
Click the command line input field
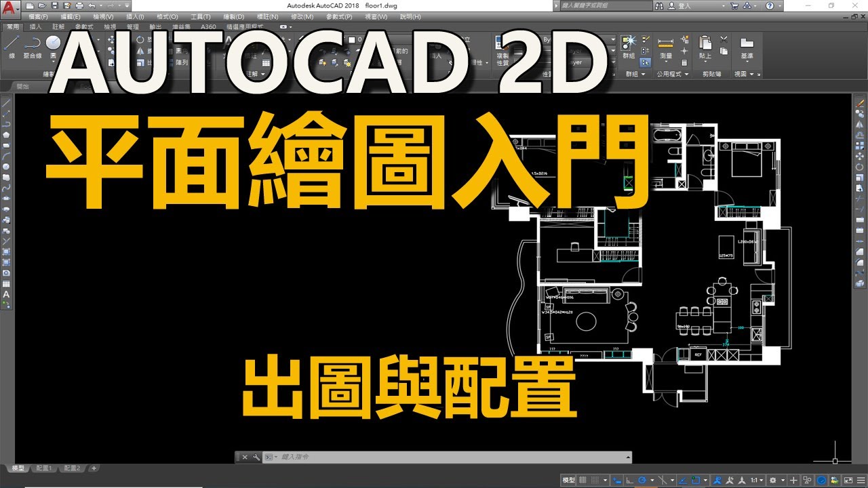(x=448, y=457)
